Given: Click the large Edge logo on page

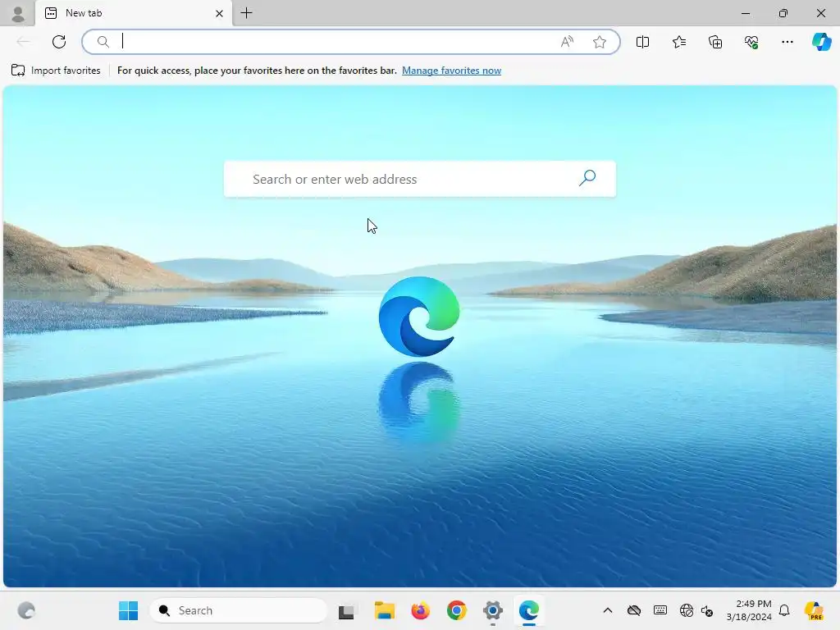Looking at the screenshot, I should coord(419,317).
